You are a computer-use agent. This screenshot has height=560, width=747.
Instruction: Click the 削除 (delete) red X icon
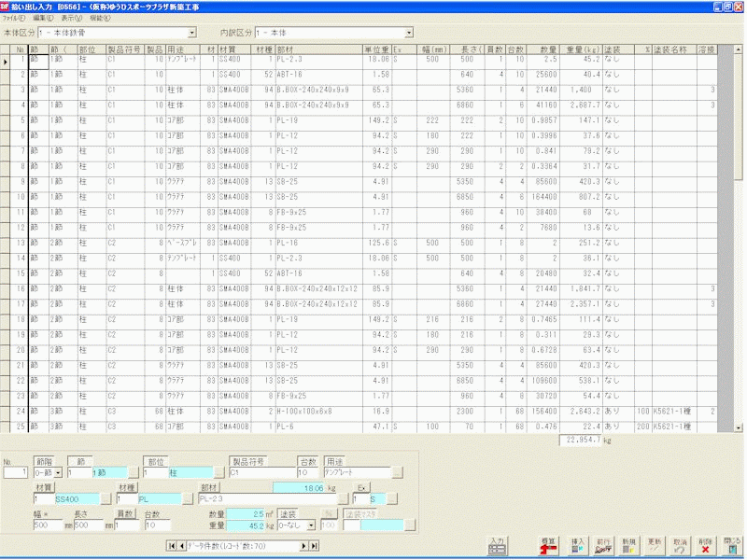coord(705,547)
